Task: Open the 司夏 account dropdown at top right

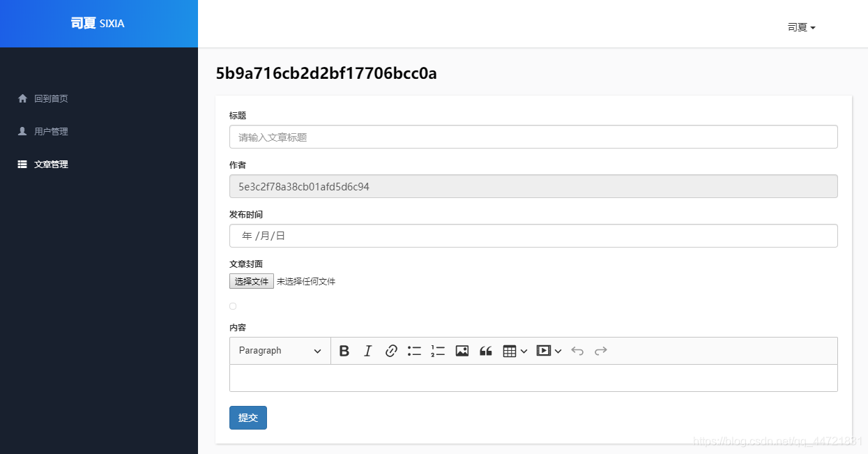Action: pyautogui.click(x=800, y=27)
